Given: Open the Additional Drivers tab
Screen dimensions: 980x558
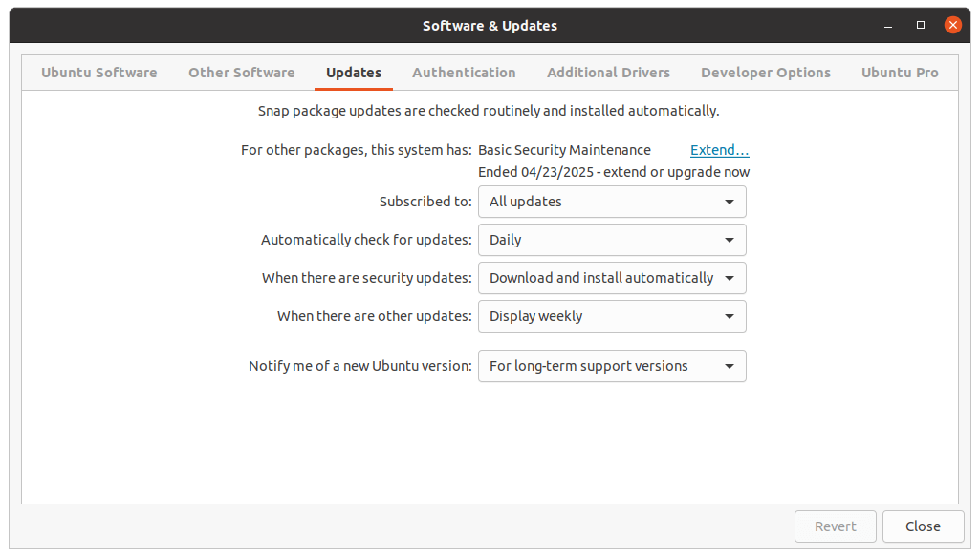Looking at the screenshot, I should click(608, 72).
